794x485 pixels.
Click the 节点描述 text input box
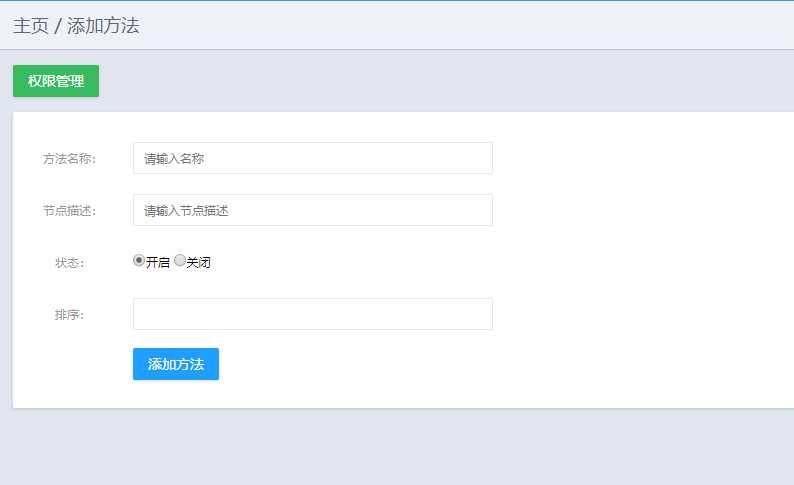tap(312, 210)
